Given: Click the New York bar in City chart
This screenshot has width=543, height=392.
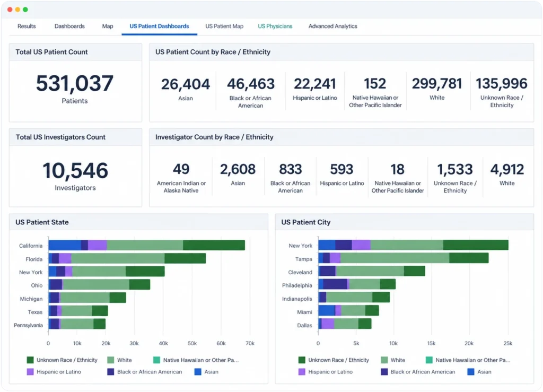Looking at the screenshot, I should (414, 245).
